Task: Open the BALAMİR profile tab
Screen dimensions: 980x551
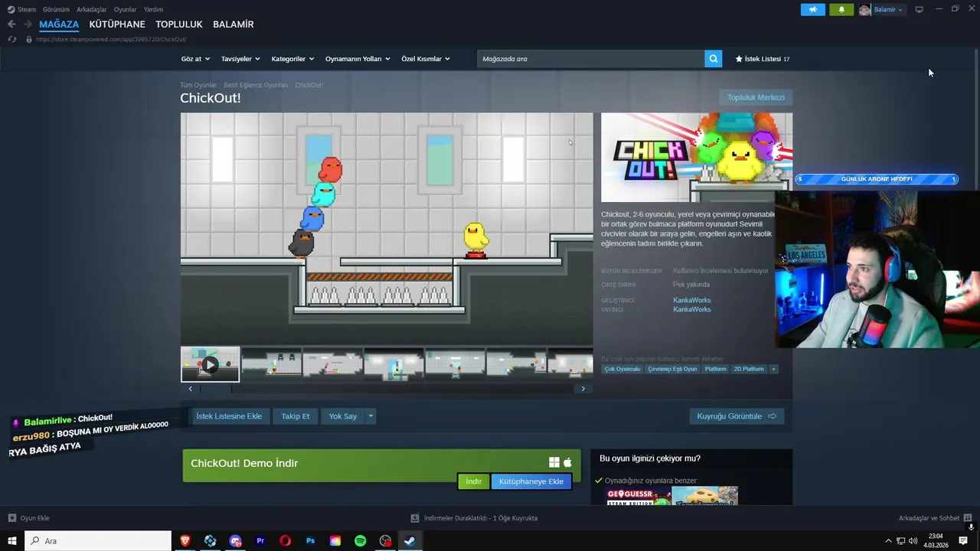Action: 234,24
